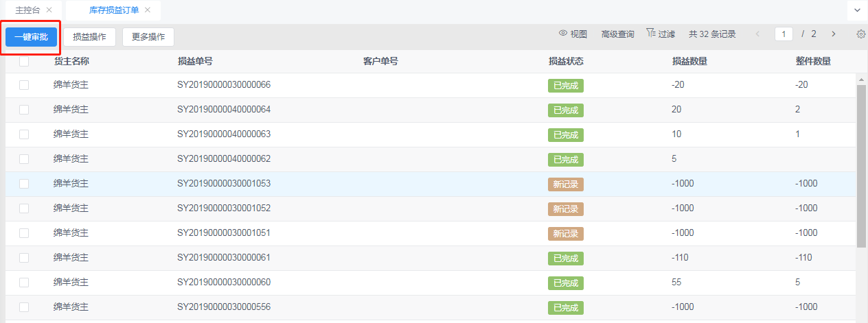This screenshot has height=323, width=868.
Task: Check the row SY20190000030000061 checkbox
Action: pyautogui.click(x=24, y=258)
